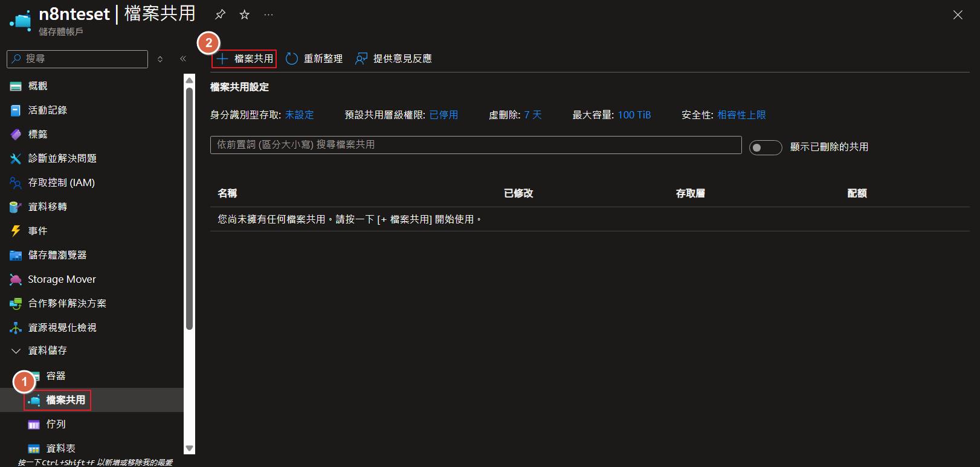Screen dimensions: 980x467
Task: Click the Storage Mover cloud icon
Action: [16, 280]
